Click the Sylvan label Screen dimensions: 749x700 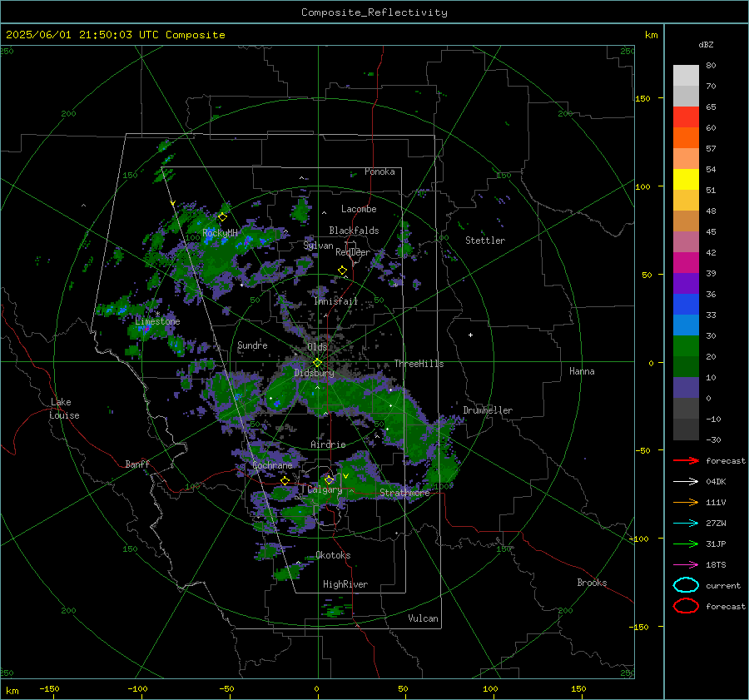click(318, 246)
